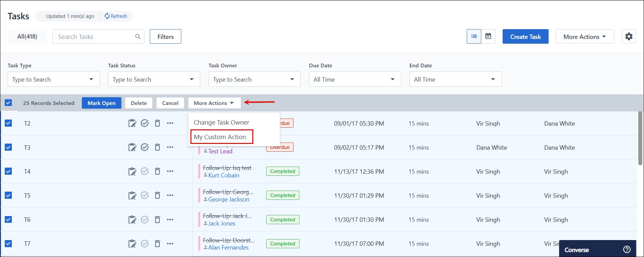This screenshot has height=257, width=644.
Task: Switch to list view icon
Action: [474, 36]
